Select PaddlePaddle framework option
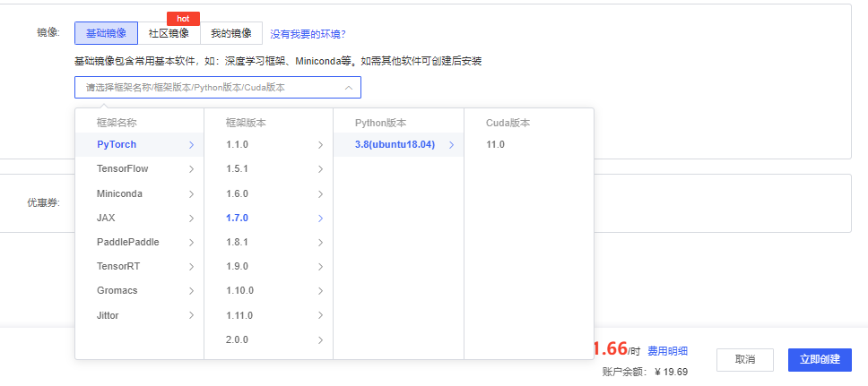Viewport: 868px width, 386px height. point(140,242)
